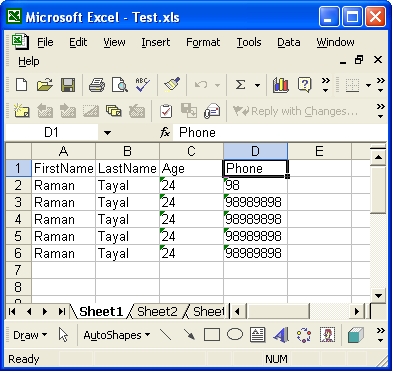Expand the Name Box dropdown arrow
Viewport: 396px width, 375px height.
pos(107,133)
